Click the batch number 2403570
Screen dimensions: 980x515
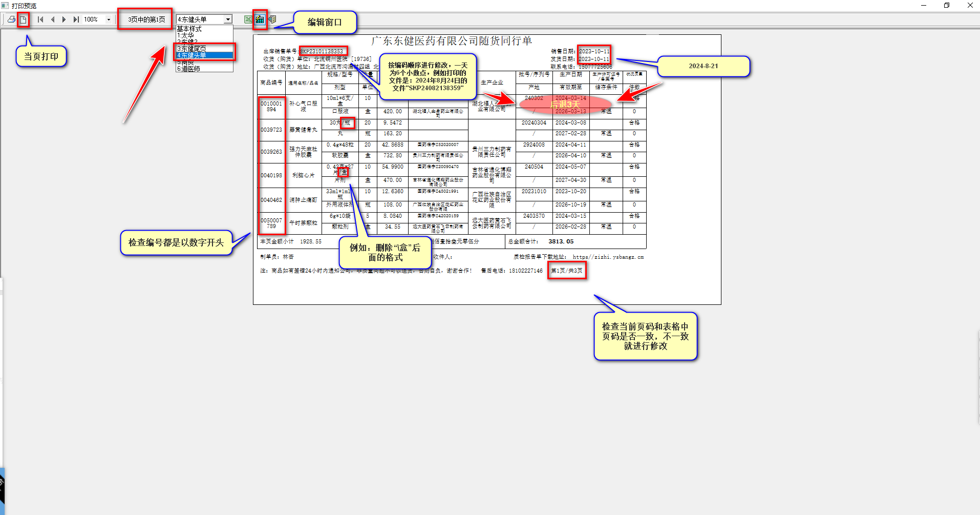[x=534, y=216]
